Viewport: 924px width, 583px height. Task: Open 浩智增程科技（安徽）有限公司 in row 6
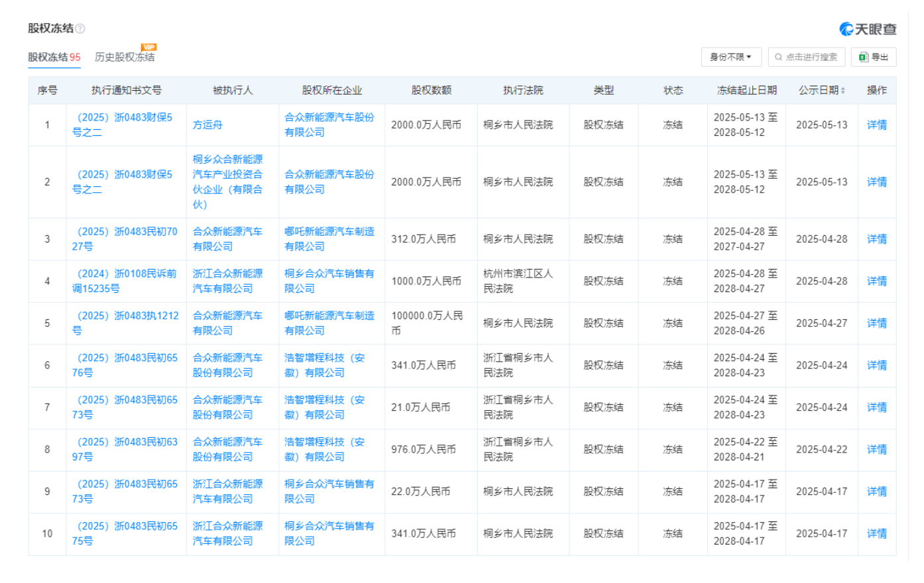pos(325,365)
